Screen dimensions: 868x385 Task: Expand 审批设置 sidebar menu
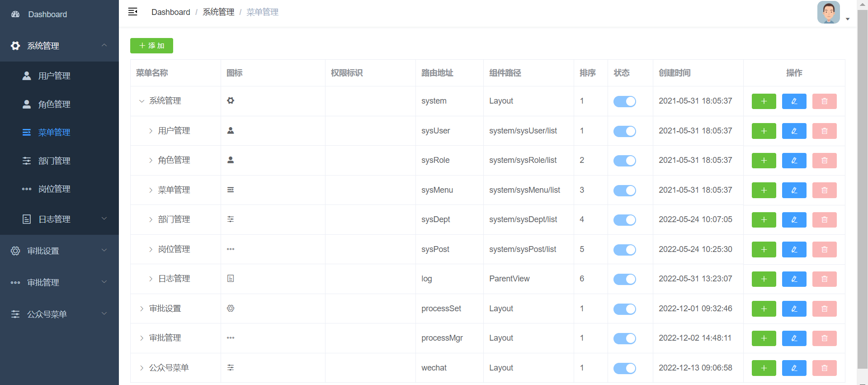point(59,251)
